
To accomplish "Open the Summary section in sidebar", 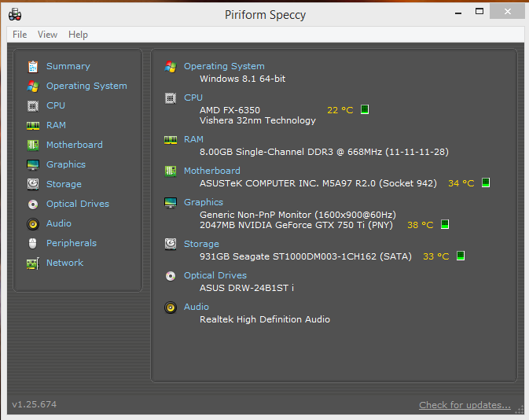I will (x=68, y=66).
